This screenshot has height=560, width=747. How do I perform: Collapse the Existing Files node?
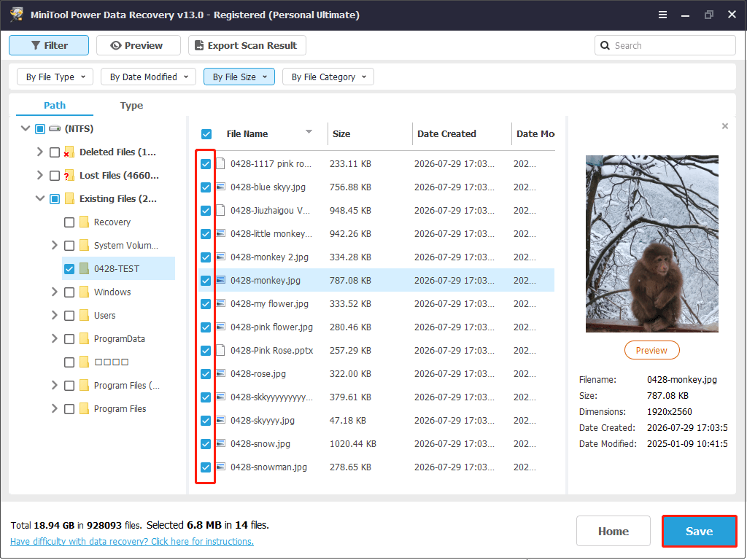[x=40, y=198]
